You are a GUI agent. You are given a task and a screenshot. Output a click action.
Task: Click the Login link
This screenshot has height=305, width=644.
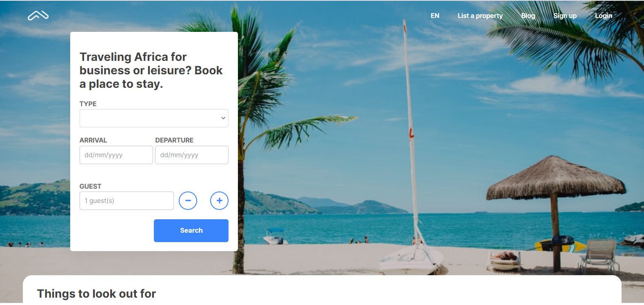(x=604, y=16)
